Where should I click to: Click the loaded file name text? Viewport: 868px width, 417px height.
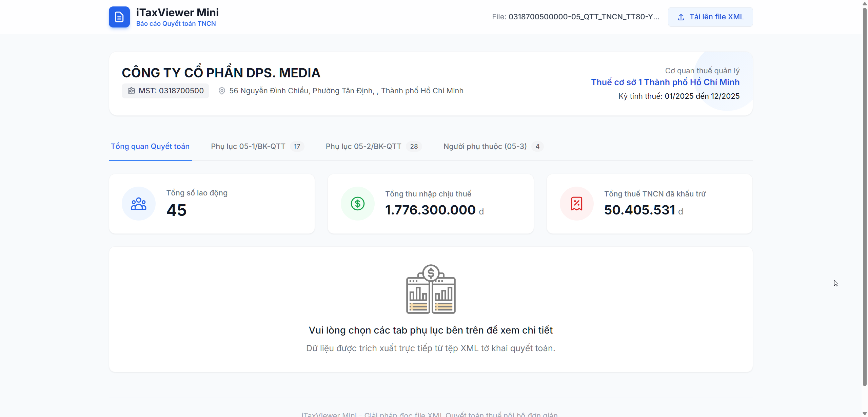pyautogui.click(x=576, y=17)
